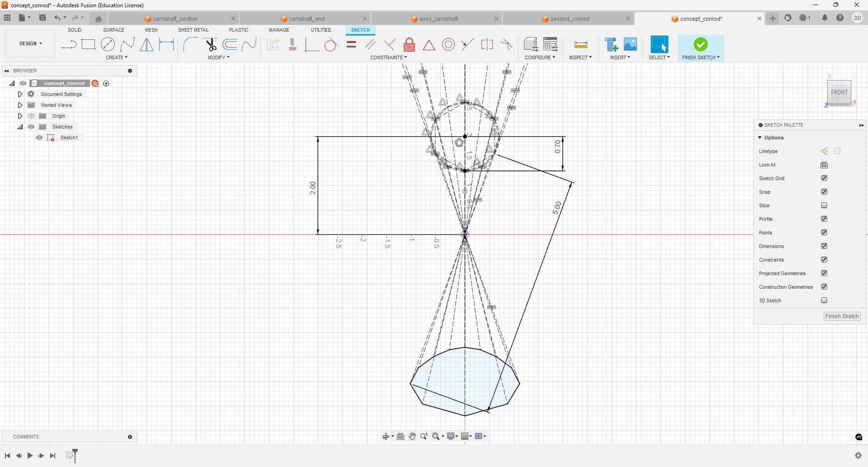Activate the Sketch Dimension tool
The width and height of the screenshot is (868, 467).
click(166, 44)
